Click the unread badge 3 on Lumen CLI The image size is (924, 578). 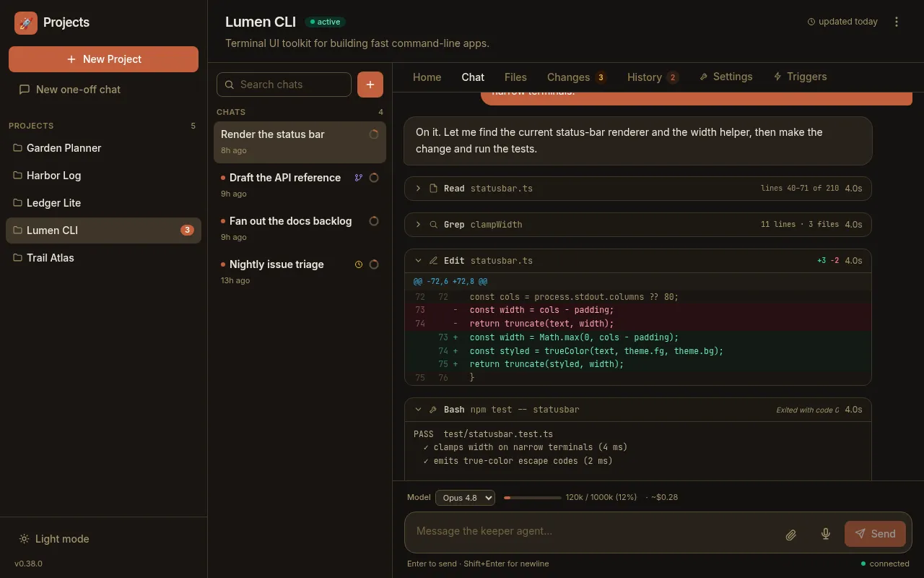[x=187, y=230]
